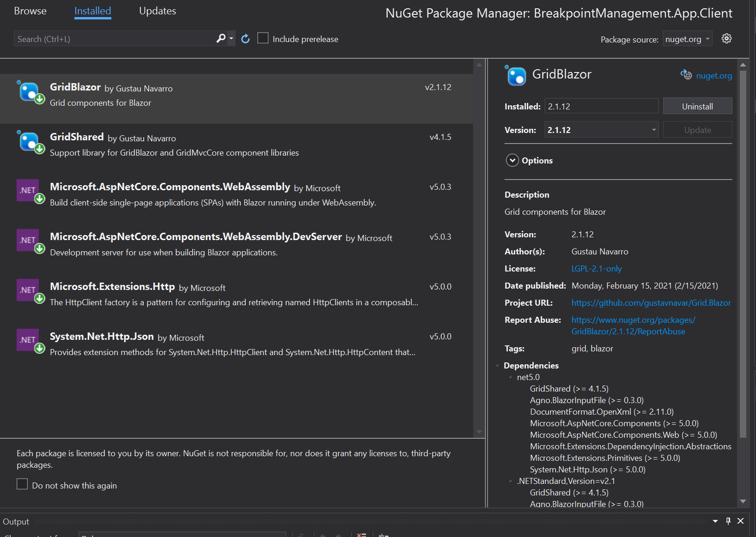This screenshot has width=756, height=537.
Task: Open the Version dropdown showing 2.1.12
Action: tap(653, 130)
